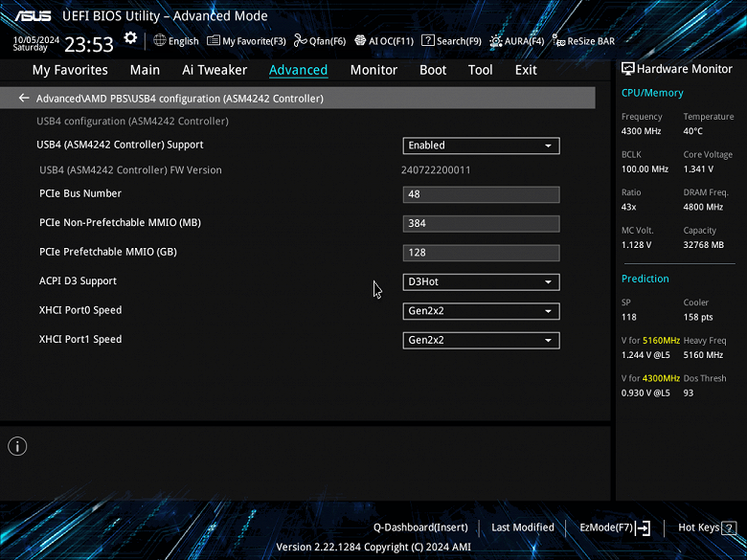This screenshot has width=747, height=560.
Task: Toggle AURA(F4) lighting option
Action: (516, 41)
